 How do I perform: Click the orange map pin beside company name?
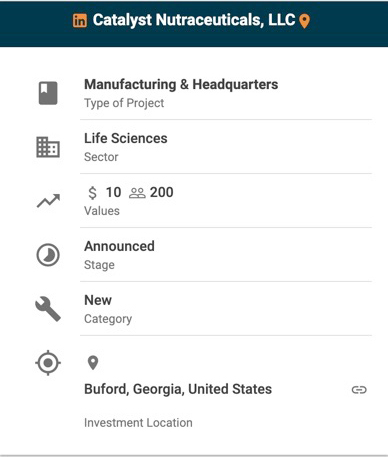click(304, 21)
